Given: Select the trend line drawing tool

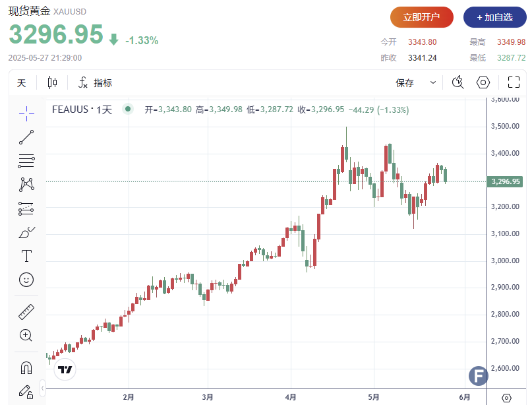Looking at the screenshot, I should click(x=26, y=137).
